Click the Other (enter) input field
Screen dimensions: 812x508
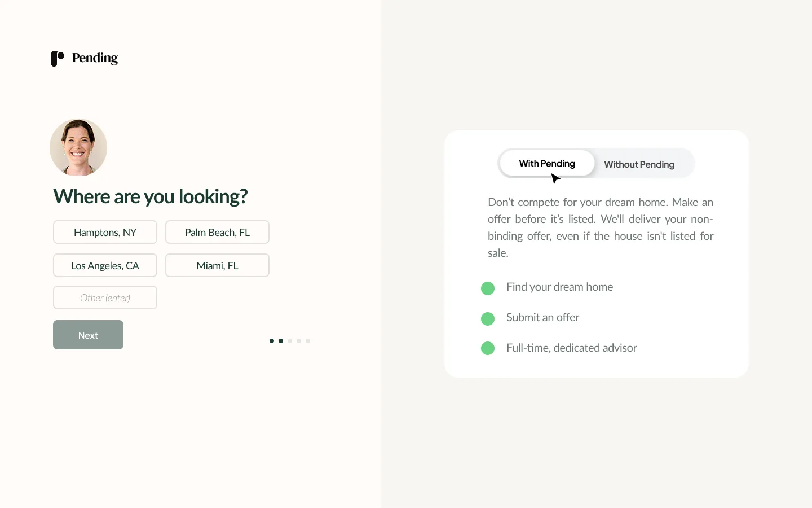pyautogui.click(x=105, y=297)
